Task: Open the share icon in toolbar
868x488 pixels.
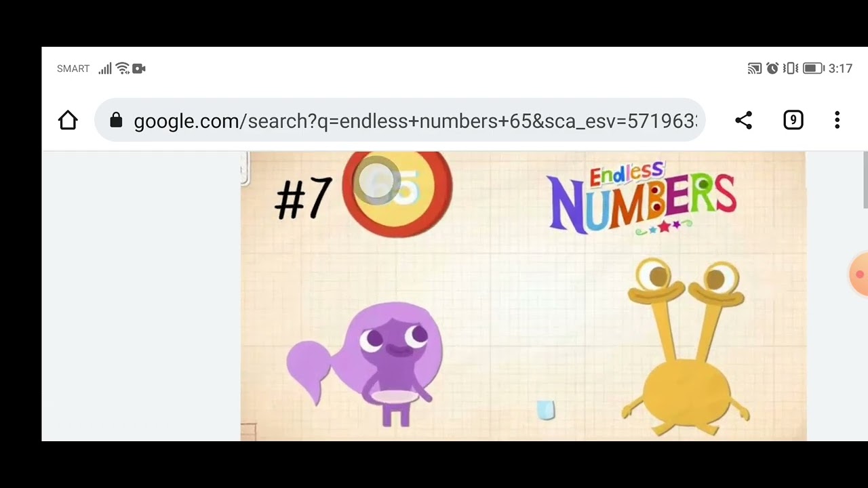Action: [743, 121]
